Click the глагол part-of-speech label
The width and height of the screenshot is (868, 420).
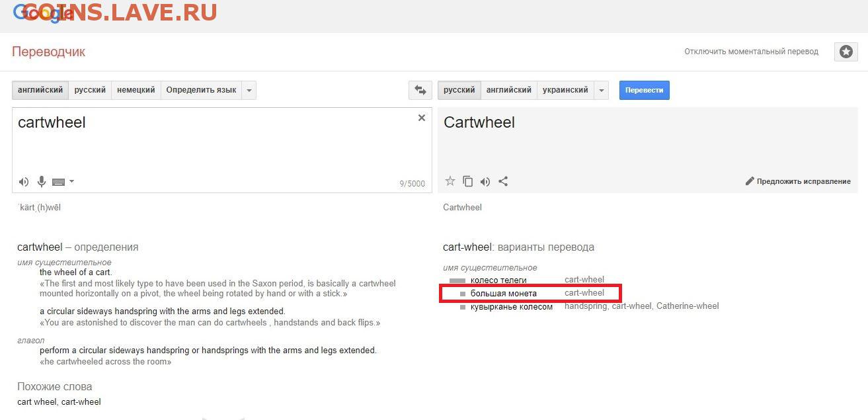click(31, 341)
